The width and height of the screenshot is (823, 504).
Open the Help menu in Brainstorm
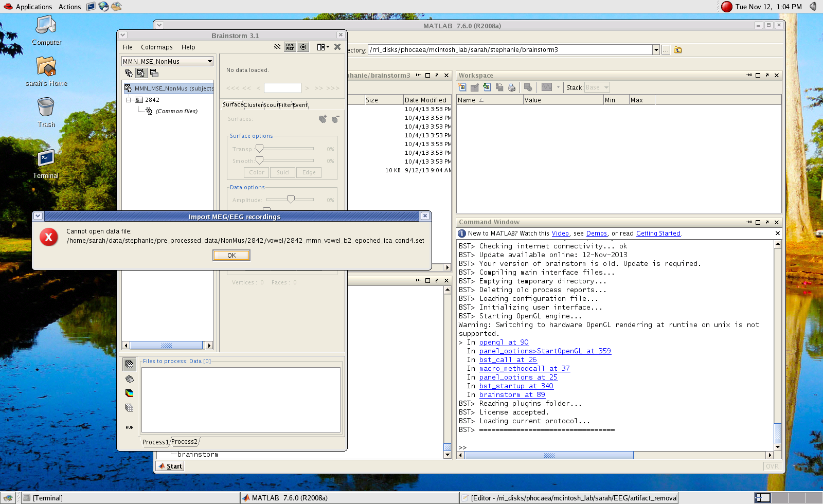pos(188,47)
